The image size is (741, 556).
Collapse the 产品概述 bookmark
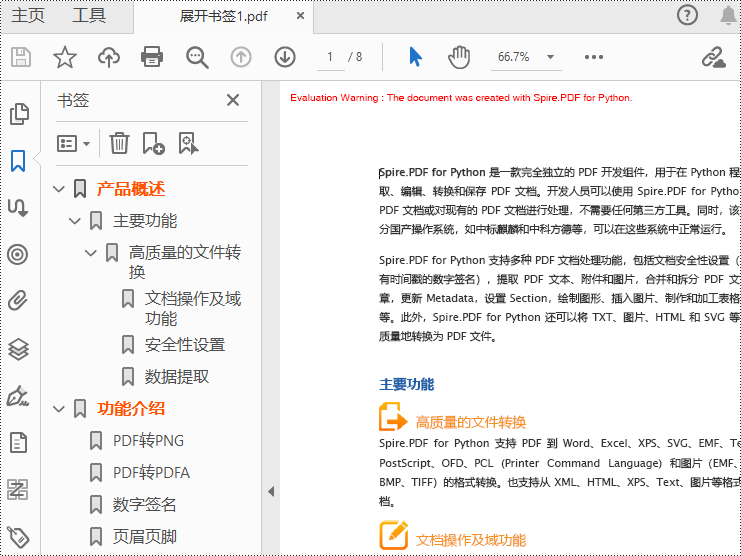point(59,189)
